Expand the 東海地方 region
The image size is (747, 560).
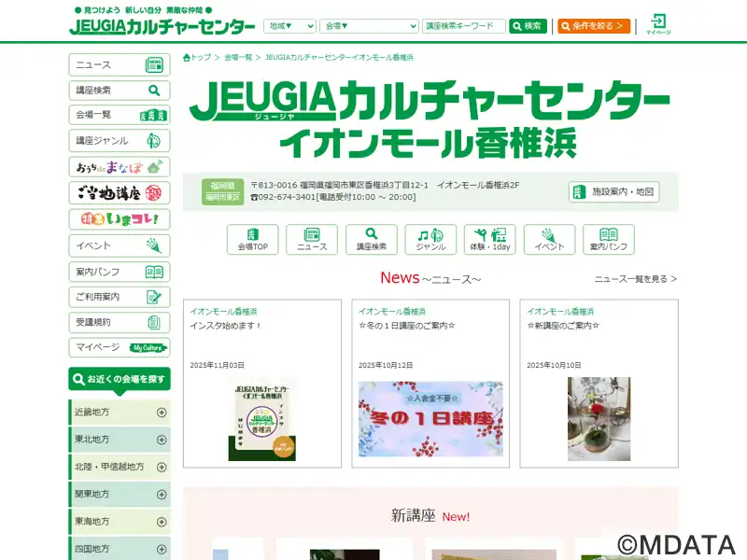(x=120, y=522)
